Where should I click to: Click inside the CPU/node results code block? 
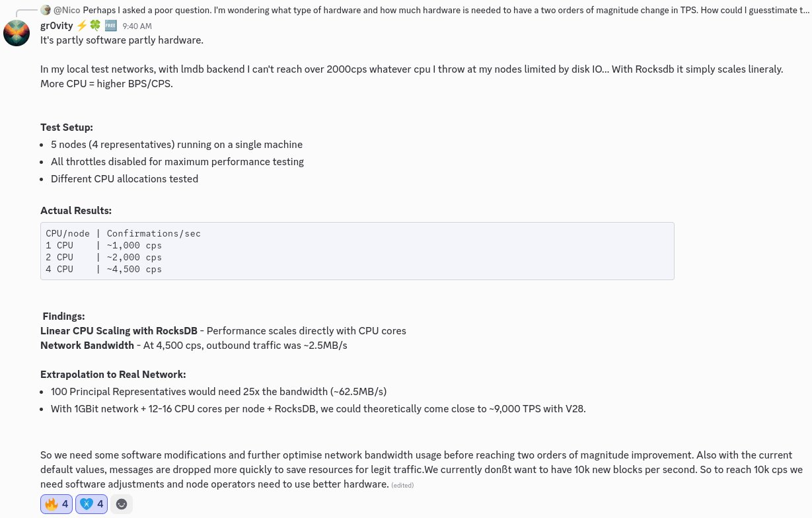click(x=357, y=251)
